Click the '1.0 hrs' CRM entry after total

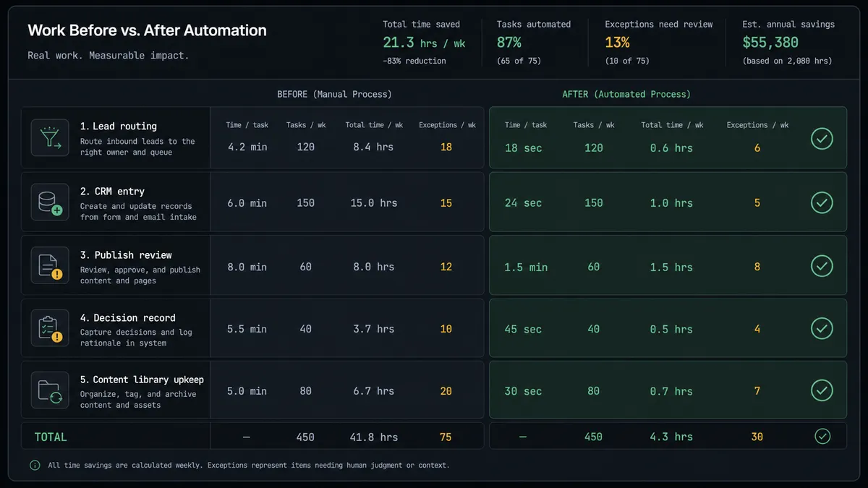coord(672,203)
